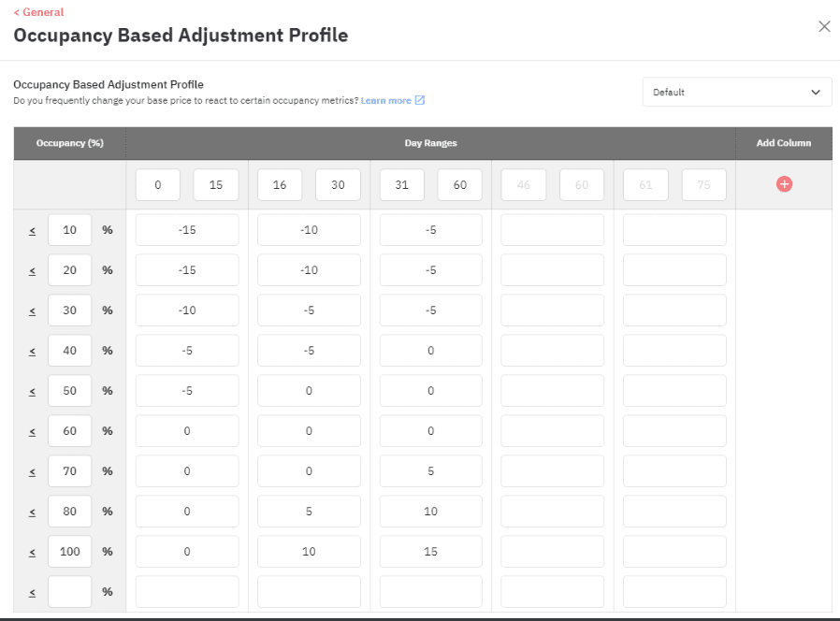Click the disabled day range field showing 46
This screenshot has height=621, width=840.
point(524,184)
